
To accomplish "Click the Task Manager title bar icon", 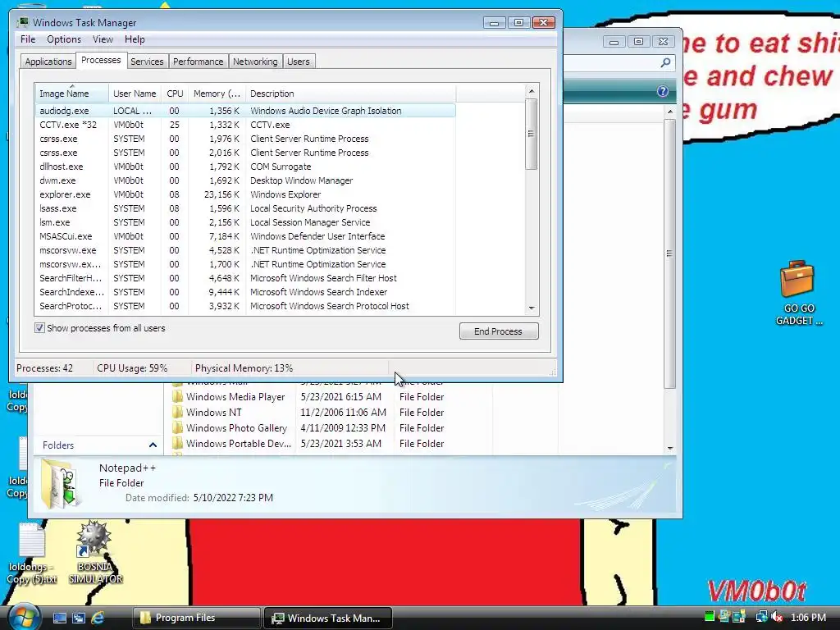I will pyautogui.click(x=23, y=22).
